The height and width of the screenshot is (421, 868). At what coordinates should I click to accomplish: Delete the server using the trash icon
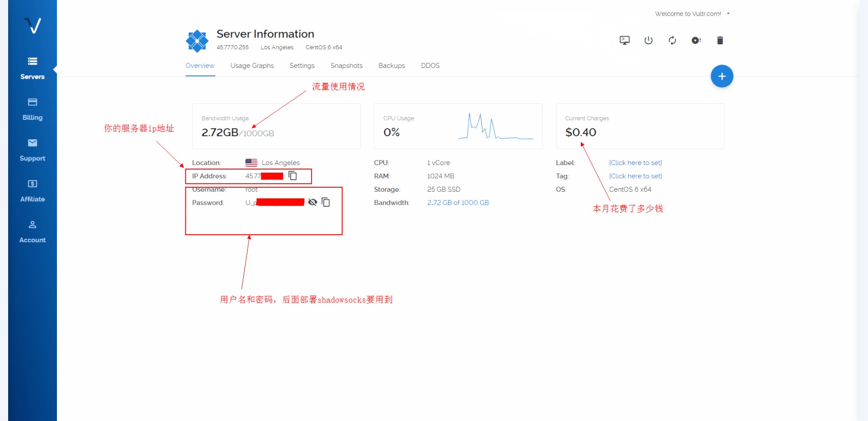[720, 40]
